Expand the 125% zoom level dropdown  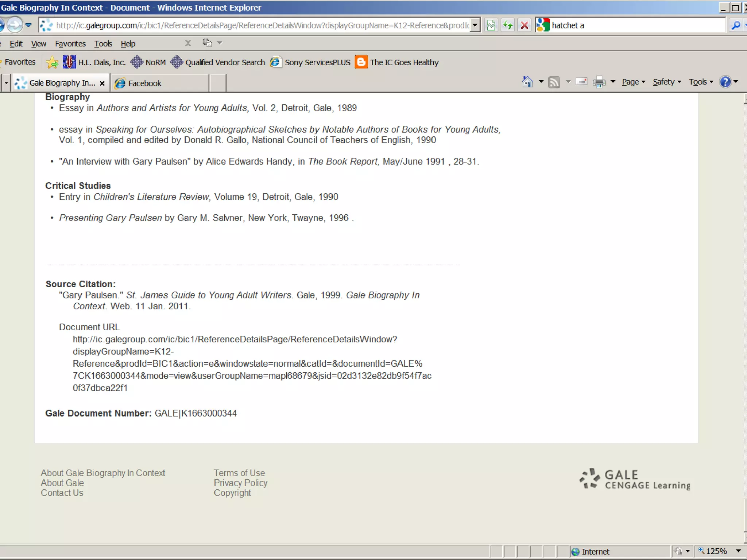tap(738, 551)
